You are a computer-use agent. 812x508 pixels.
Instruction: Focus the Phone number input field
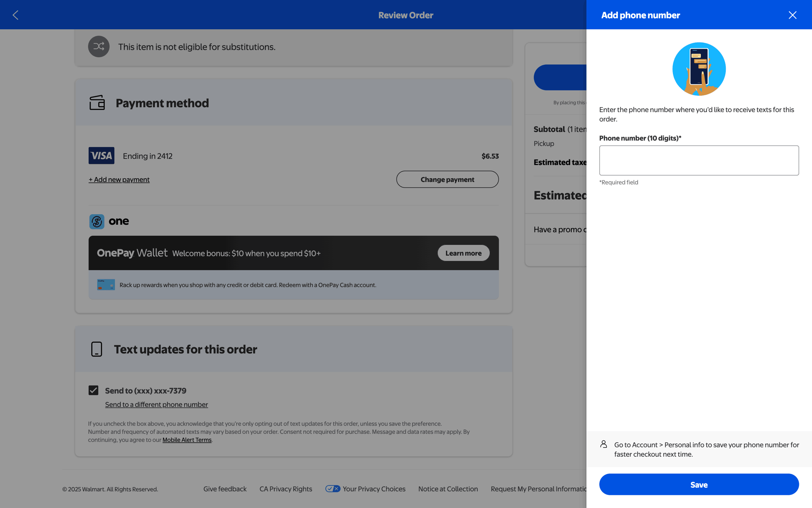(699, 160)
